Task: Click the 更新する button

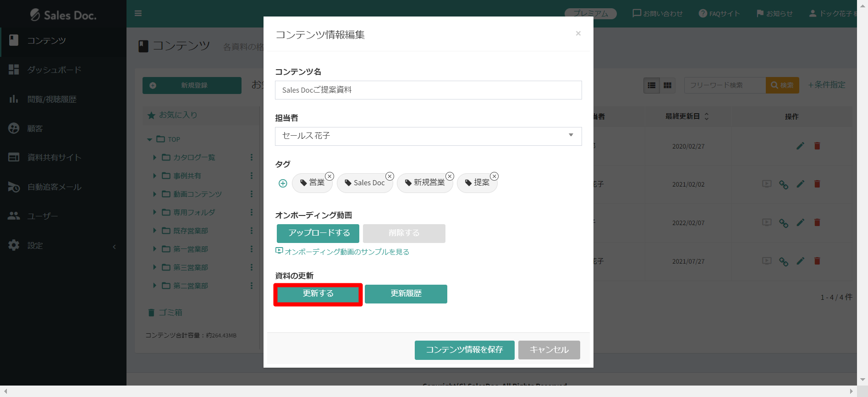Action: click(318, 294)
